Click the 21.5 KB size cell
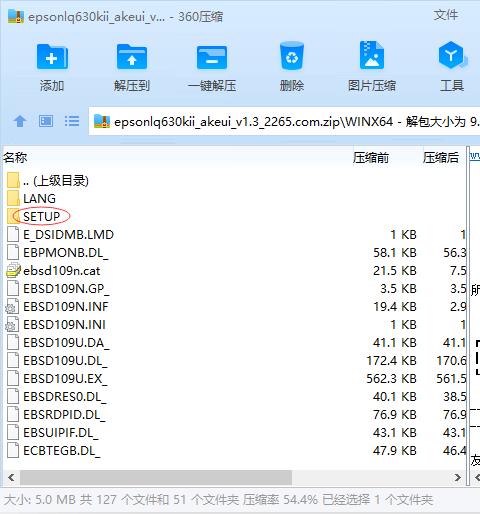The width and height of the screenshot is (480, 514). (x=395, y=271)
